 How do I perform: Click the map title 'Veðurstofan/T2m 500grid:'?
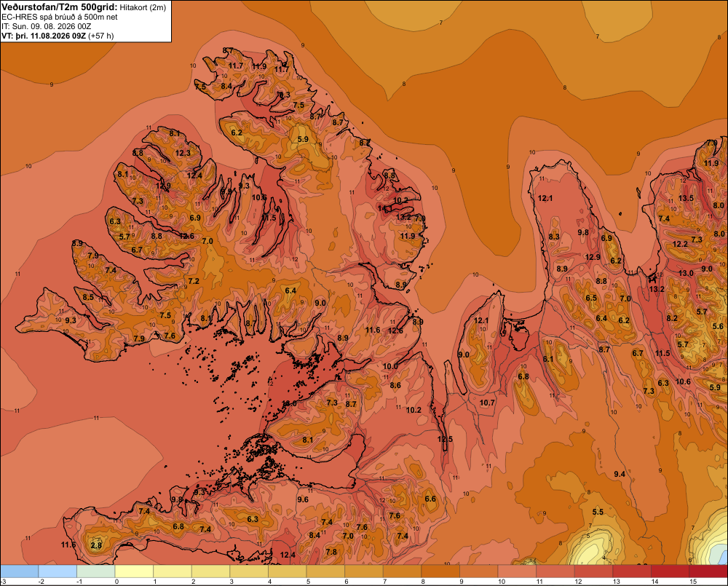click(x=60, y=7)
